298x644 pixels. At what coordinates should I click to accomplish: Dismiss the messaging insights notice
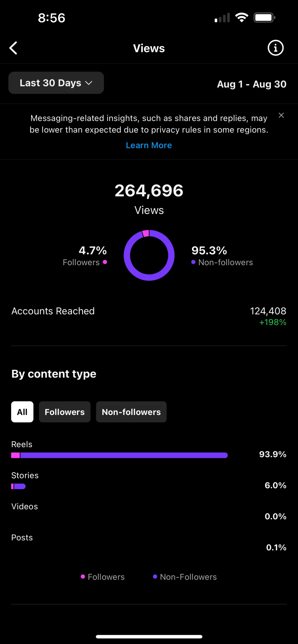[281, 115]
